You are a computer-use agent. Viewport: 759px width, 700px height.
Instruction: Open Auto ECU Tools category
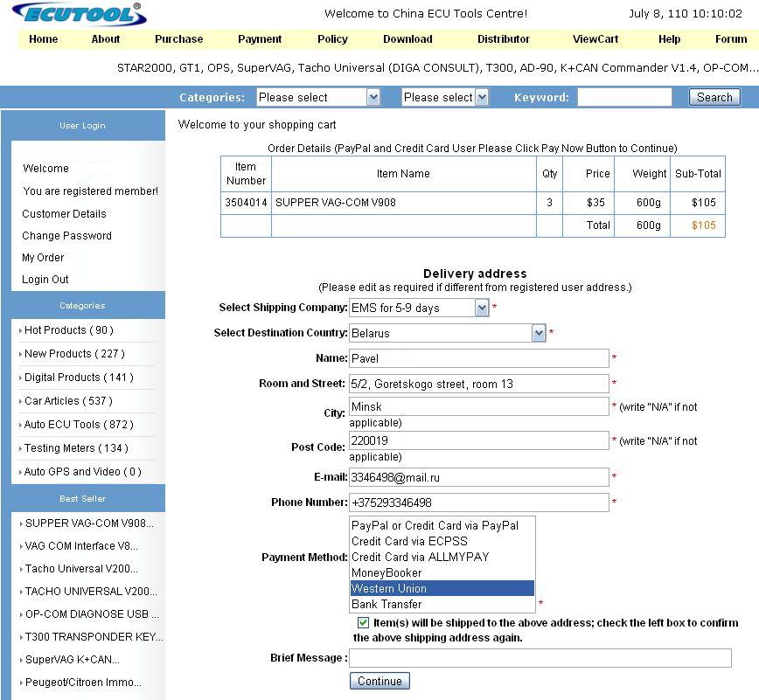[79, 425]
